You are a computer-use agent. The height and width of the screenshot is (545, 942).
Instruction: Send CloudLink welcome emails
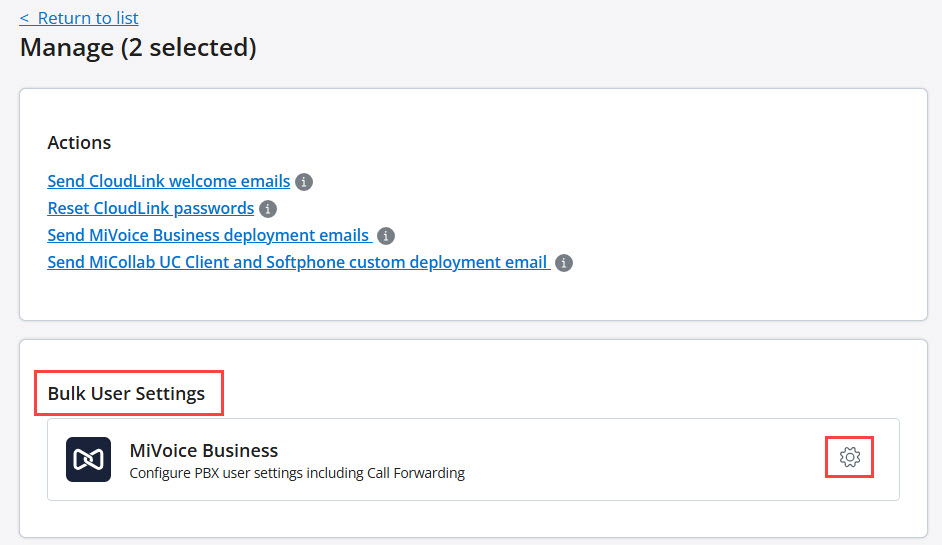[x=169, y=181]
